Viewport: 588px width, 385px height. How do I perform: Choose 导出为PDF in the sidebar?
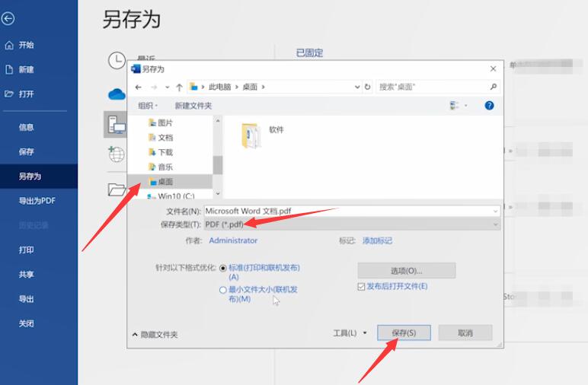point(37,201)
